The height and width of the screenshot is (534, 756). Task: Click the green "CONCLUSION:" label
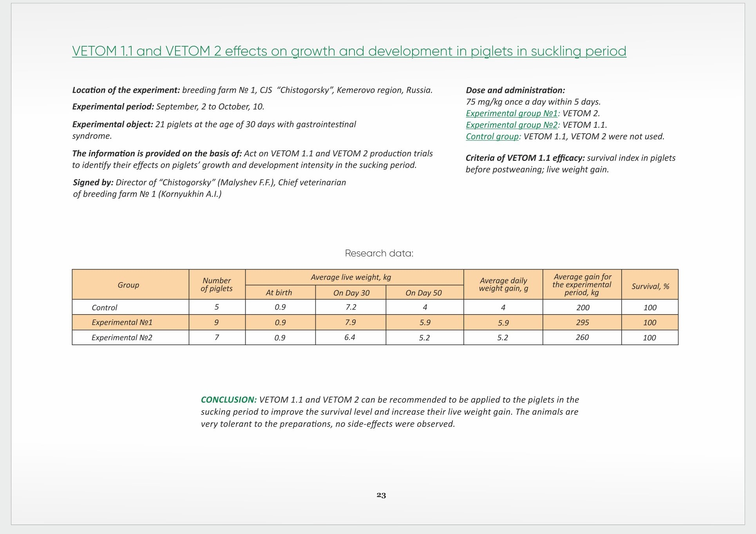pyautogui.click(x=229, y=400)
